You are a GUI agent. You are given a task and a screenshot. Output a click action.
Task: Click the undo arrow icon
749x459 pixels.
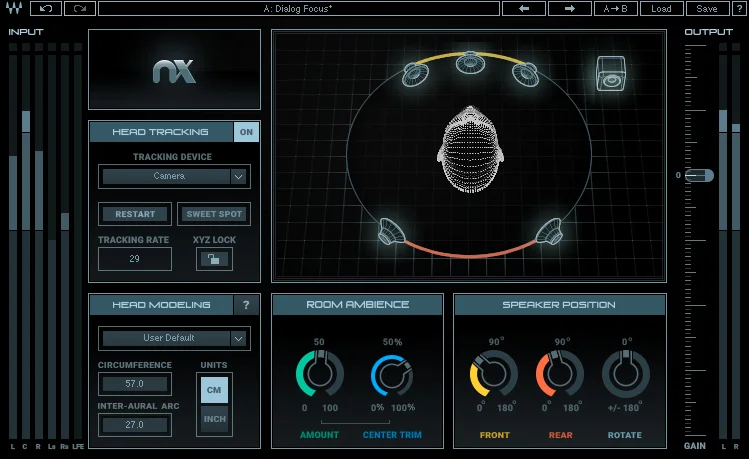[46, 9]
